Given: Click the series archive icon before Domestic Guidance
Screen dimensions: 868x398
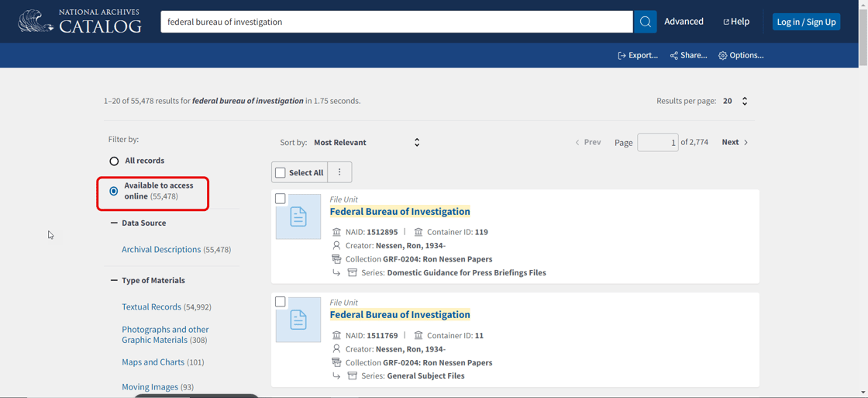Looking at the screenshot, I should pos(353,273).
